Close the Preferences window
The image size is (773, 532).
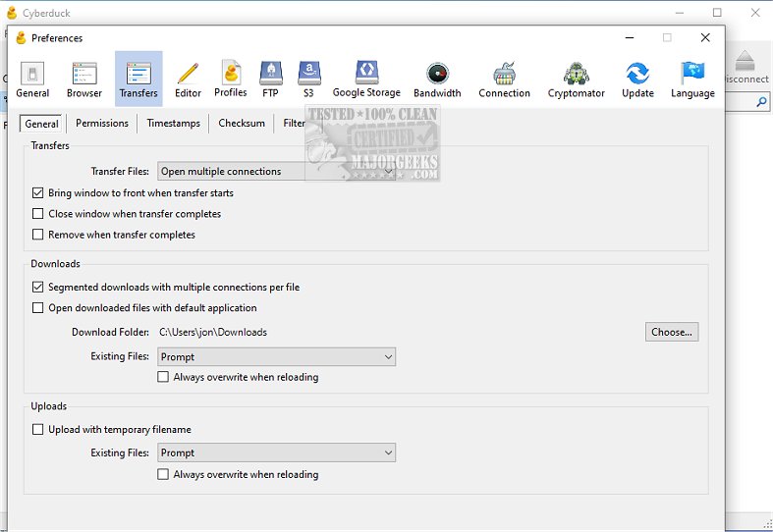coord(705,37)
